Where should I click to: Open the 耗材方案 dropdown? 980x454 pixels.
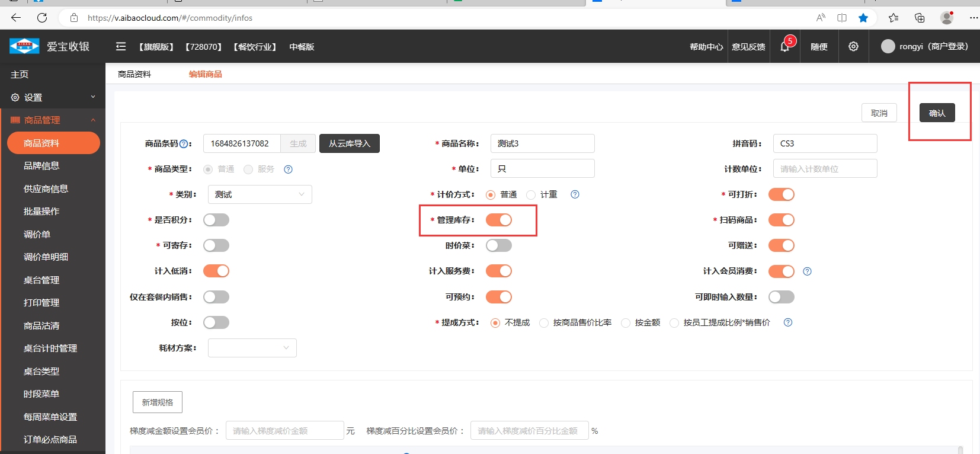pyautogui.click(x=252, y=348)
